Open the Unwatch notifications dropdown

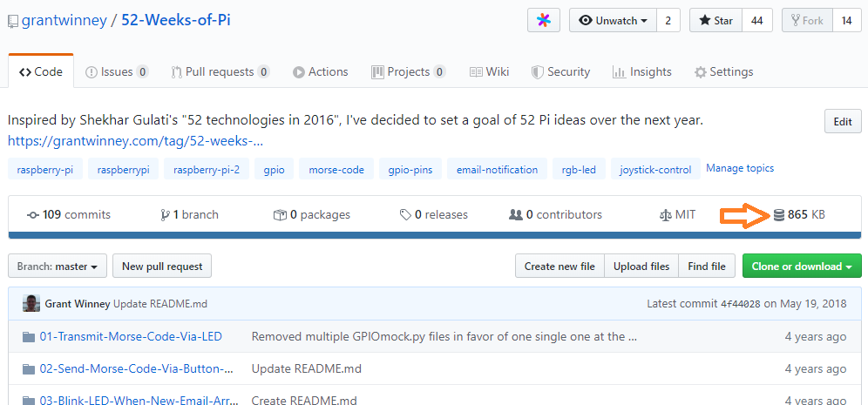tap(613, 21)
